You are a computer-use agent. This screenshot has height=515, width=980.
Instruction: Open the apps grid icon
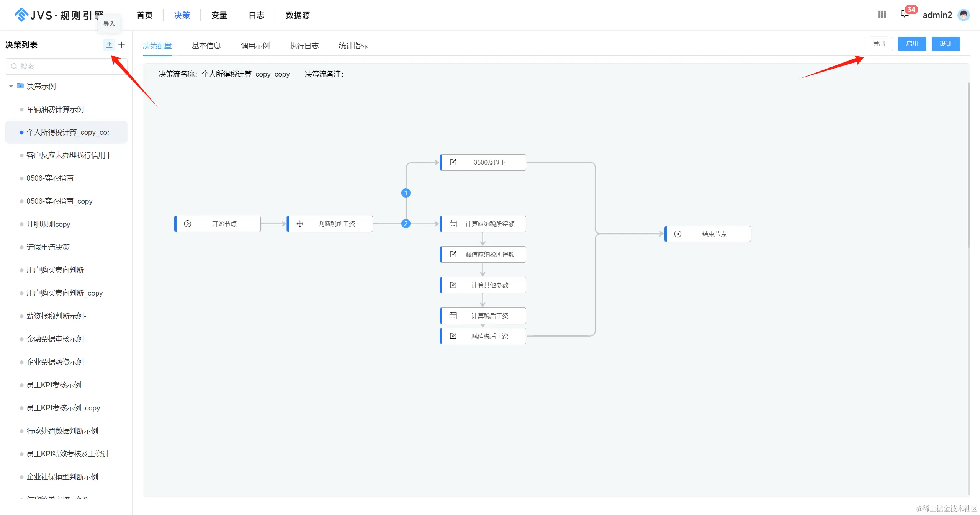tap(882, 15)
